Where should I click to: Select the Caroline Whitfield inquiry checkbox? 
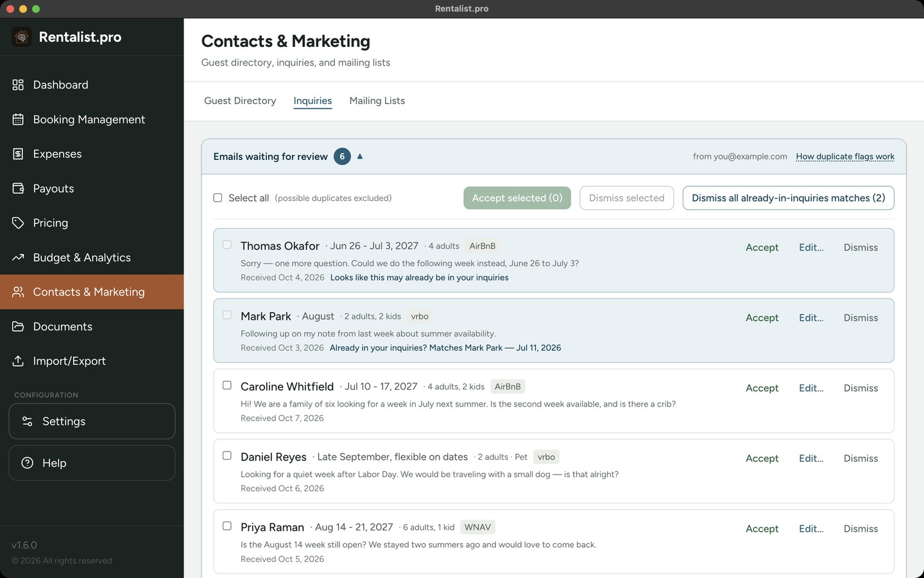227,385
